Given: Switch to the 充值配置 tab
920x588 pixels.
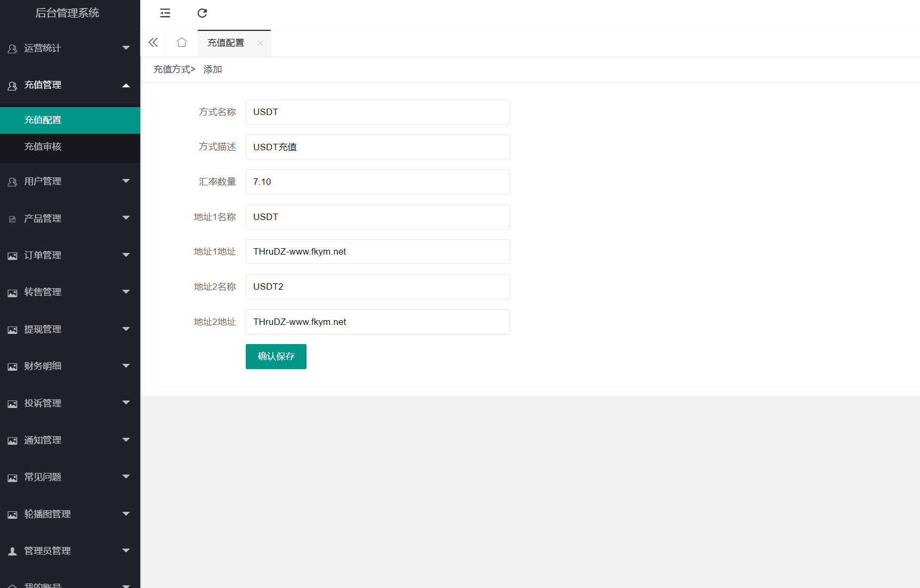Looking at the screenshot, I should [x=226, y=43].
